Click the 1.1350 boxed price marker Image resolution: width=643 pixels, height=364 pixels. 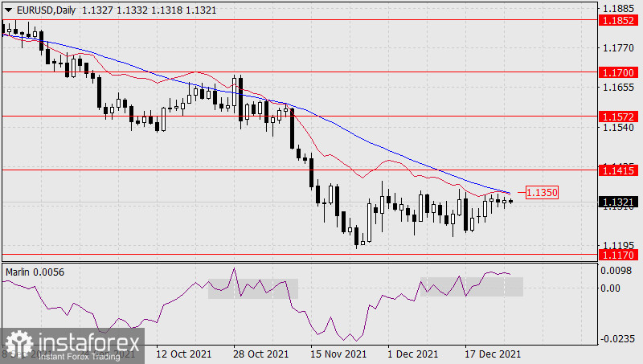coord(542,192)
